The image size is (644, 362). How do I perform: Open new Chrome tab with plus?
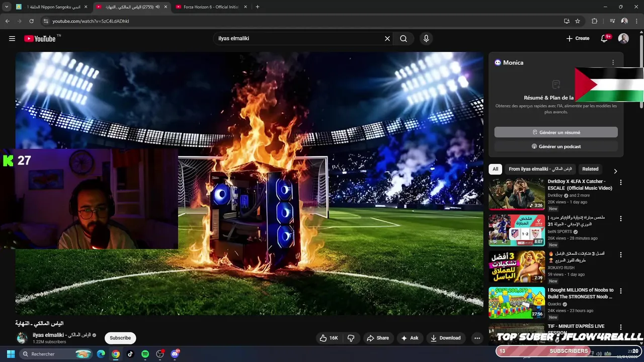(x=258, y=7)
